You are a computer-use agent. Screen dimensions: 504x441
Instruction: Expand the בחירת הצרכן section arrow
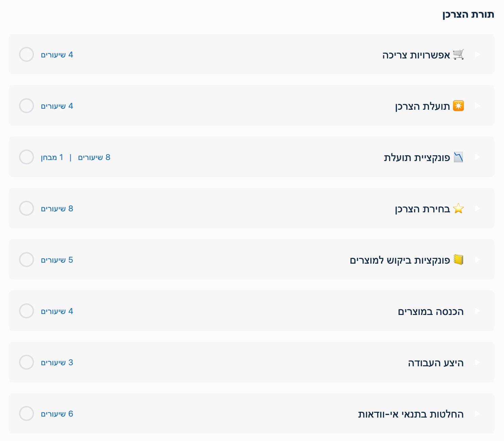[477, 208]
